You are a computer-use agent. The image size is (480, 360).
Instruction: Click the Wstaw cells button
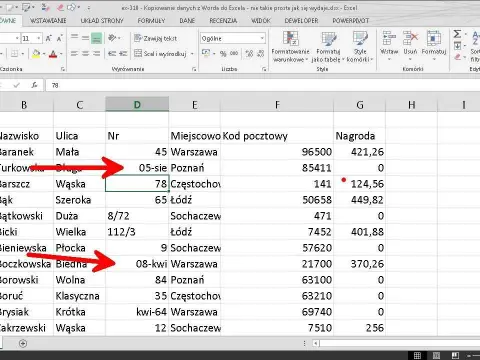pos(389,46)
